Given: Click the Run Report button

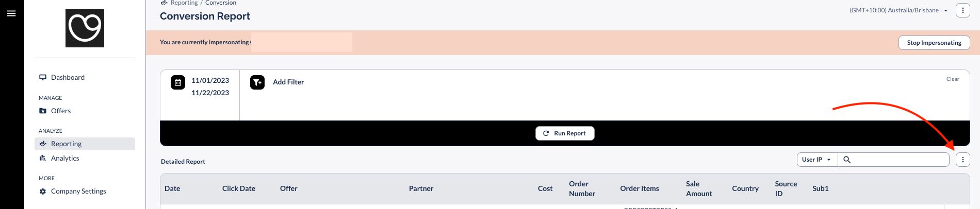Looking at the screenshot, I should pyautogui.click(x=565, y=133).
